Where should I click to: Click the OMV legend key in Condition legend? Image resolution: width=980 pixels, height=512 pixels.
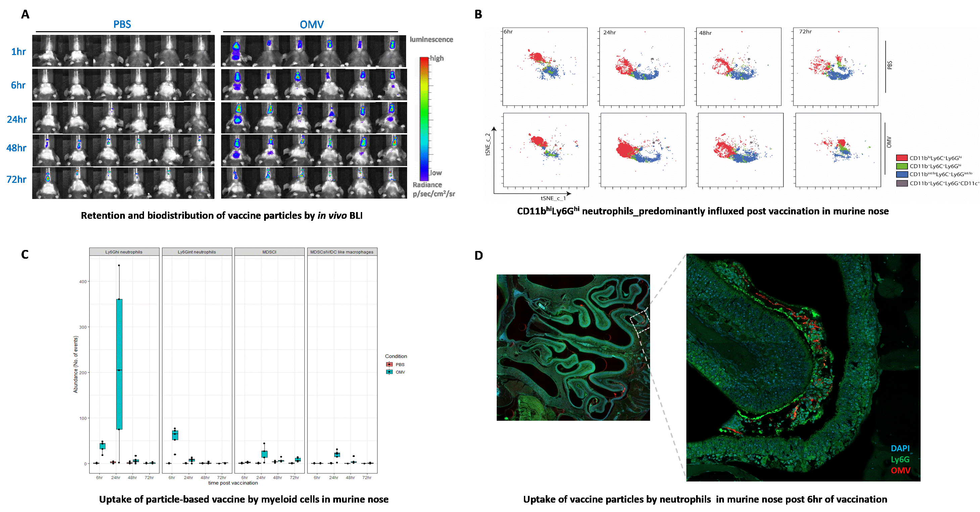point(389,372)
